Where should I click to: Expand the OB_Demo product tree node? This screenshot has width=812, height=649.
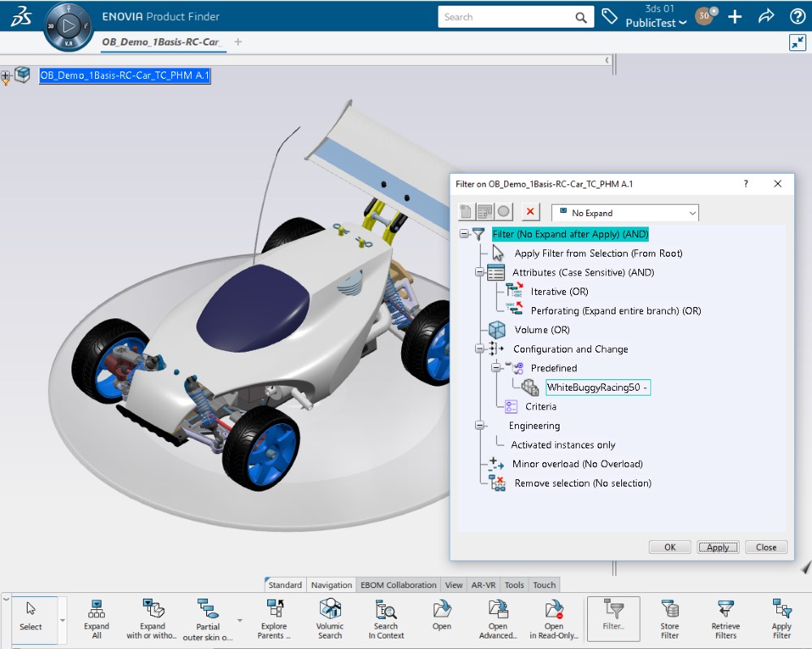[5, 75]
